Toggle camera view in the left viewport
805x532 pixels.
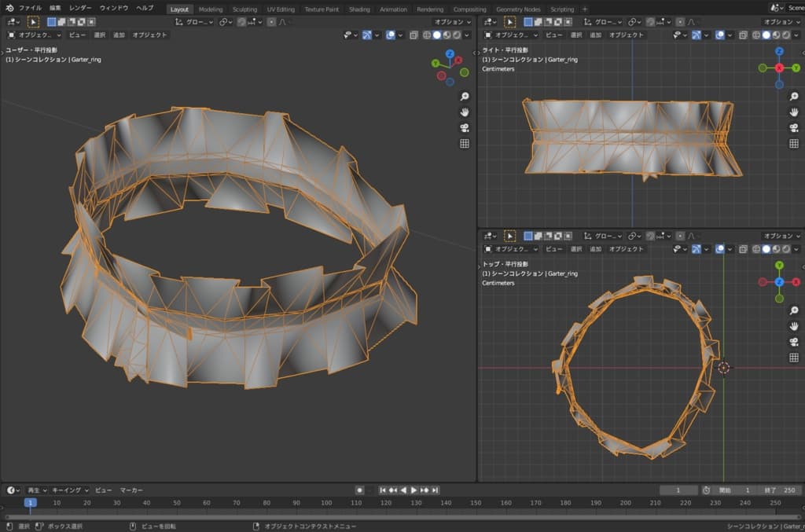coord(465,127)
